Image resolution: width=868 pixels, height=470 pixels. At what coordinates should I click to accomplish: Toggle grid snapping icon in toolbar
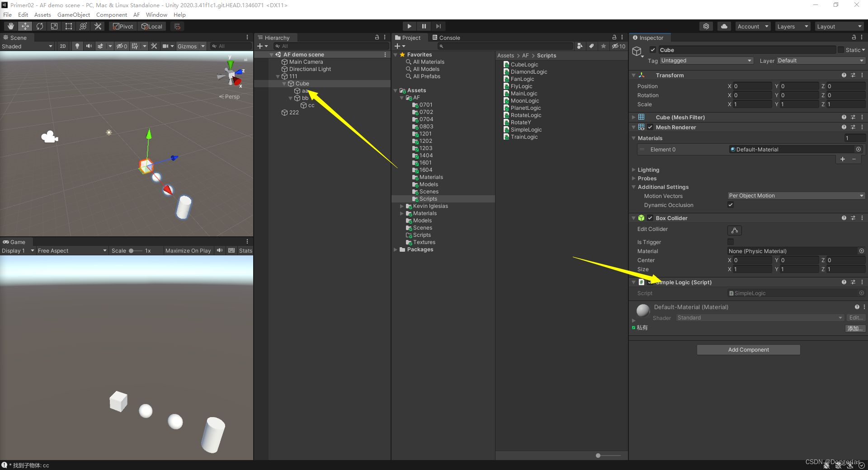point(177,26)
